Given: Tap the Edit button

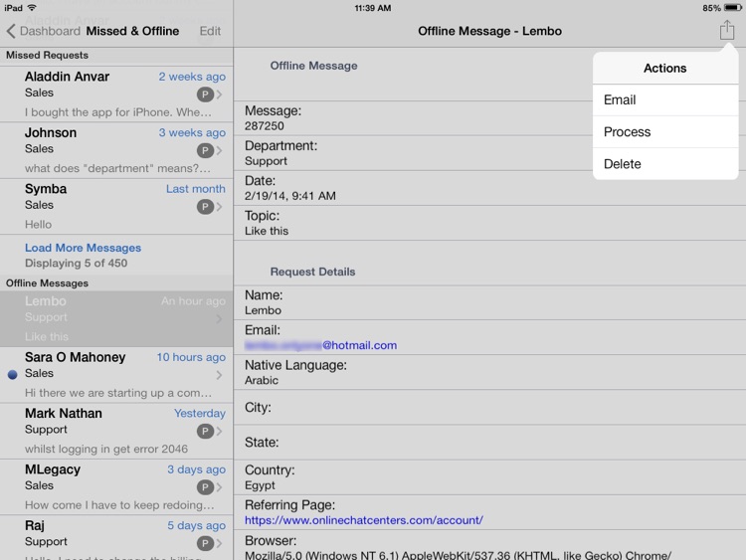Looking at the screenshot, I should pos(210,32).
